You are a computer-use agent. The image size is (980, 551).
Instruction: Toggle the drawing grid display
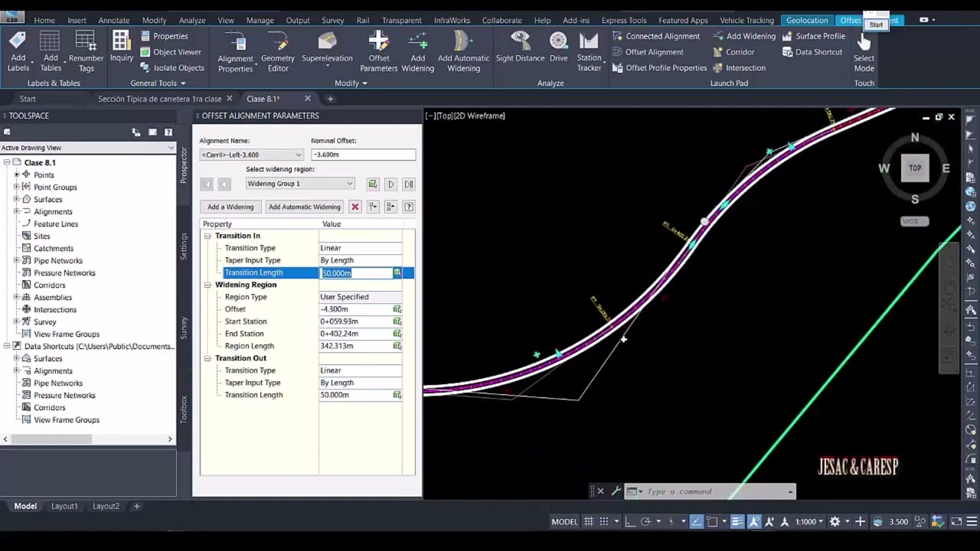pos(589,522)
